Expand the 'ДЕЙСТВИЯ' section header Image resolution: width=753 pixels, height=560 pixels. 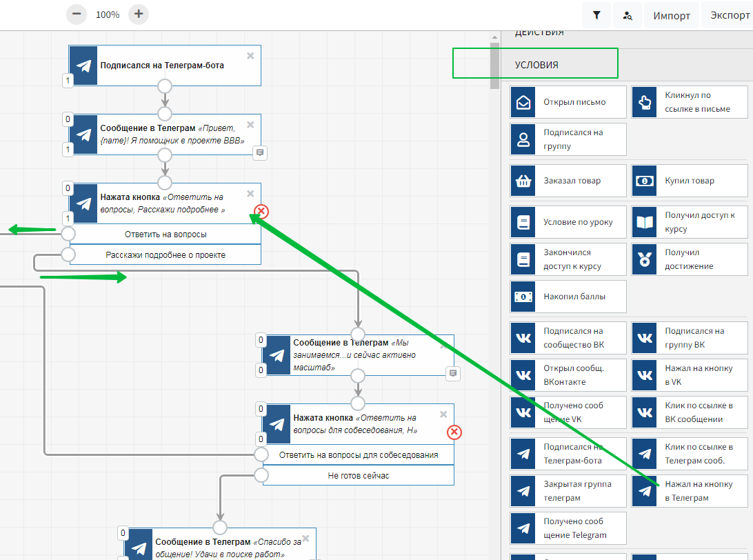pyautogui.click(x=539, y=32)
